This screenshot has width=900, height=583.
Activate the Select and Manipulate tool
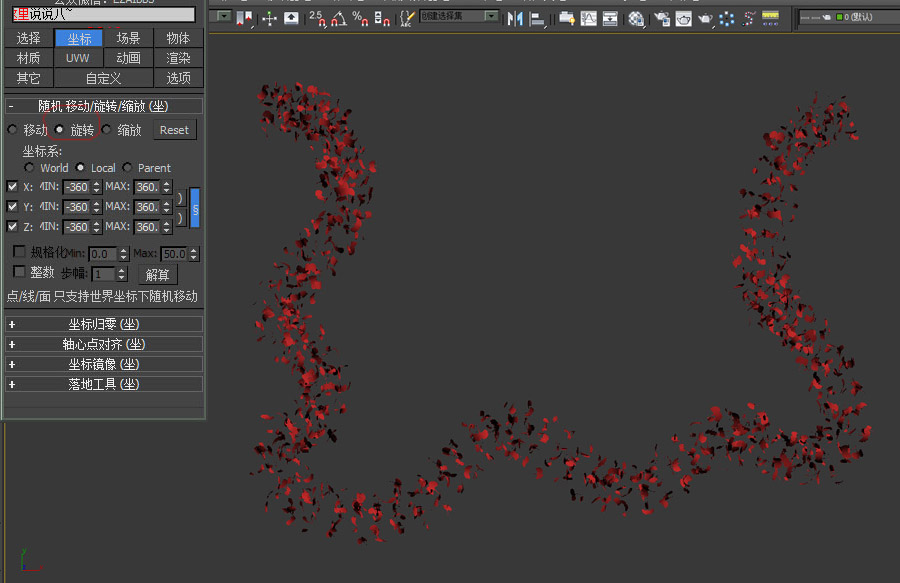(x=269, y=18)
